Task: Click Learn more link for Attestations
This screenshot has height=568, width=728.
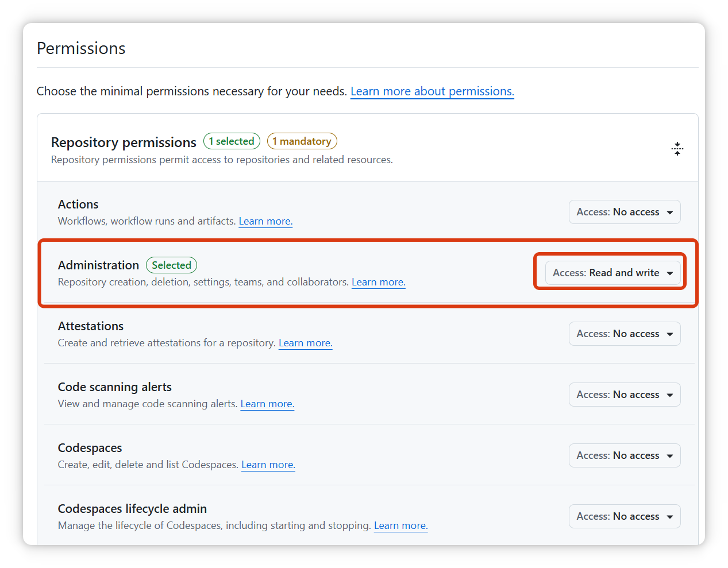Action: click(305, 343)
